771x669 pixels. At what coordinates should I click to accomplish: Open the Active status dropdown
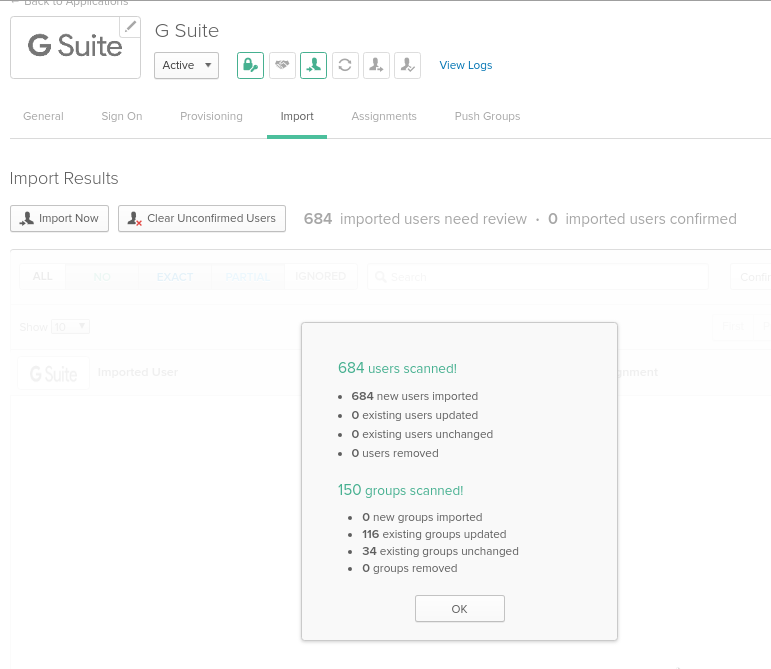(x=186, y=65)
